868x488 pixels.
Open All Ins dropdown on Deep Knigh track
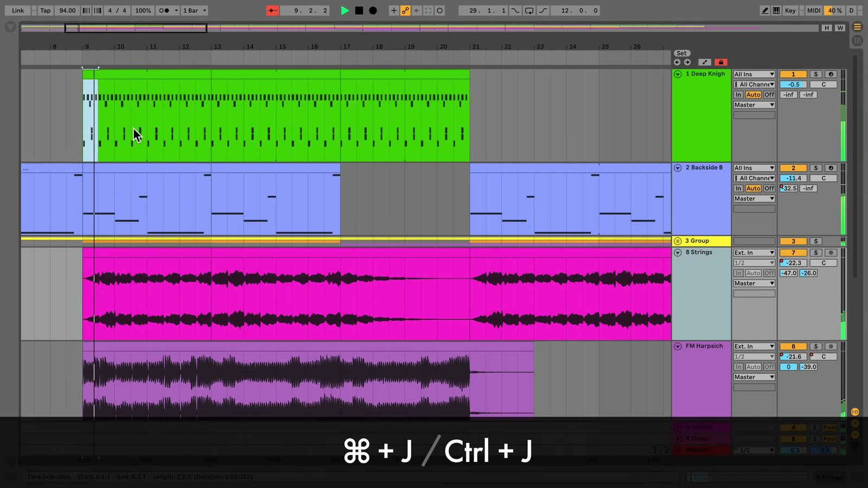coord(754,74)
